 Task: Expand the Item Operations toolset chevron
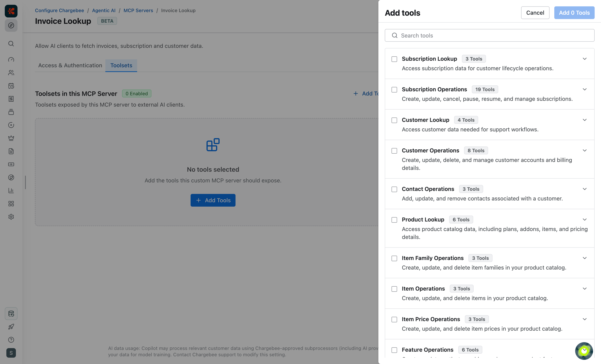click(585, 289)
